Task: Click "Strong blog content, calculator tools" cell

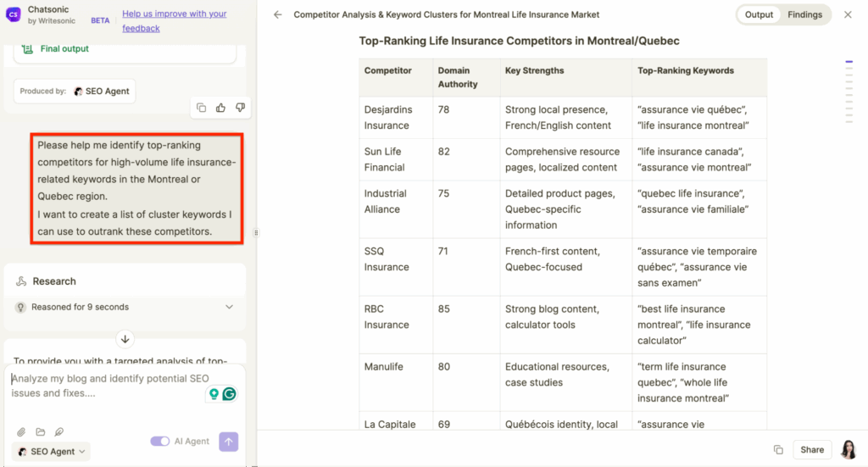Action: click(x=566, y=325)
